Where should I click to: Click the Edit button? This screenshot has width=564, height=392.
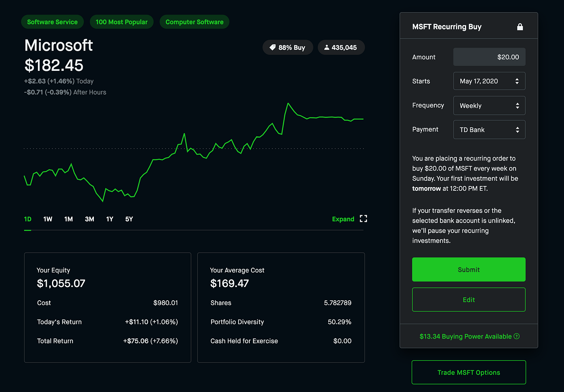[x=469, y=299]
